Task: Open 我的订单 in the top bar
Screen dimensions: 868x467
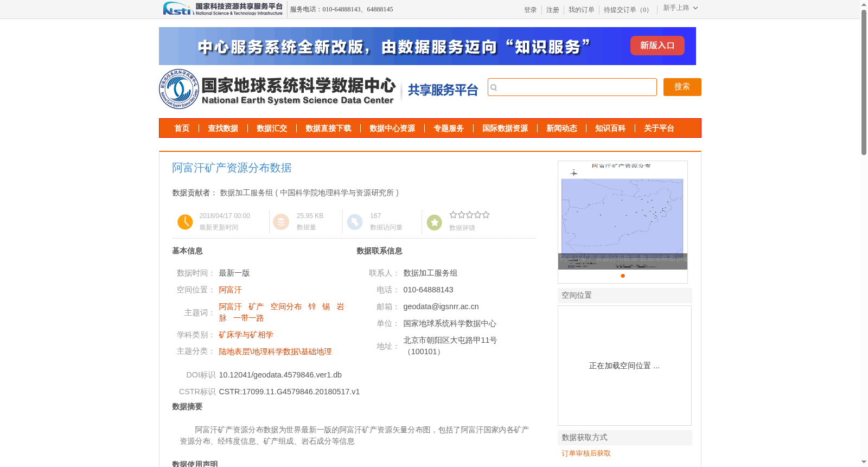Action: click(x=582, y=10)
